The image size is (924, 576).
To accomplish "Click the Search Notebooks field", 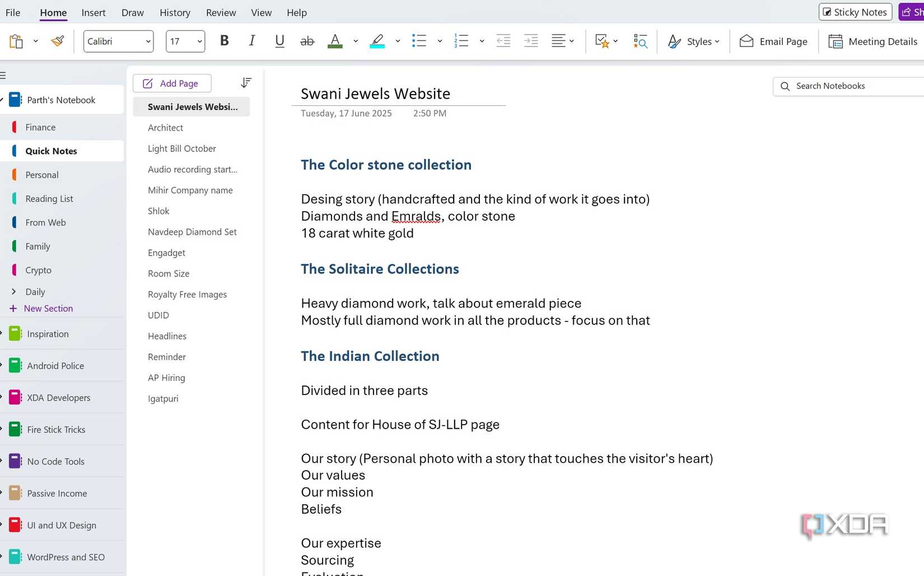I will point(840,86).
